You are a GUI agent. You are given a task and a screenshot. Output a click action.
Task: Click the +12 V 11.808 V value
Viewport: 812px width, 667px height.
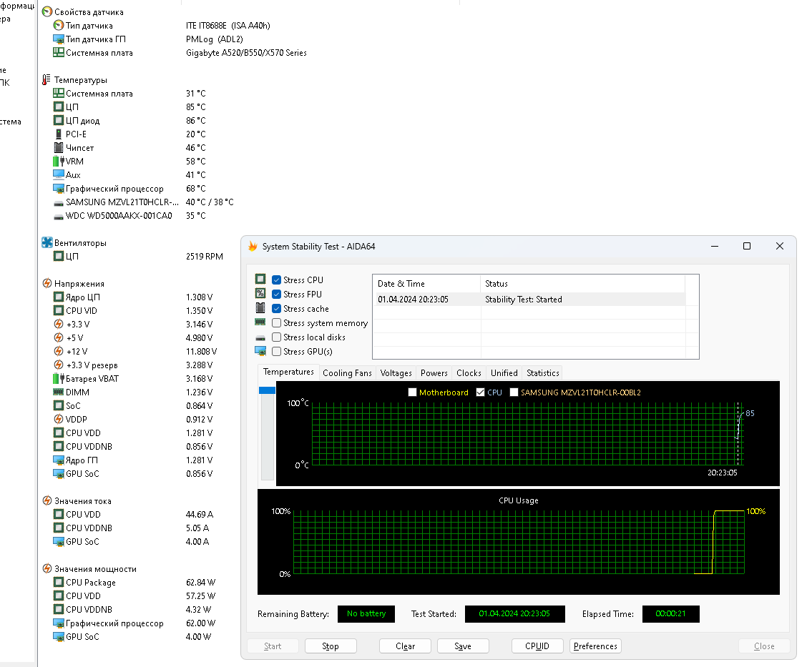[x=202, y=351]
